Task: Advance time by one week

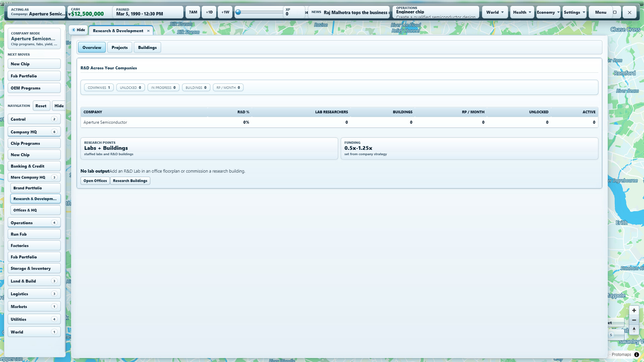Action: click(x=225, y=12)
